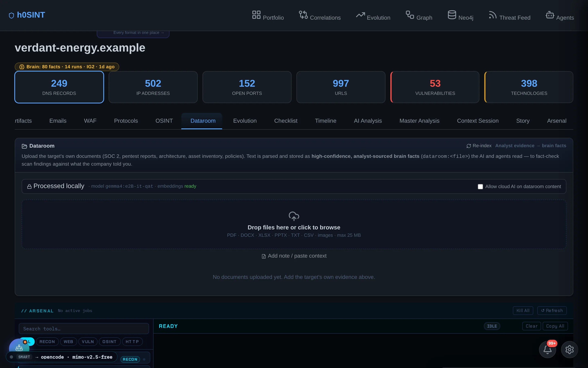Focus the Search tools input
The height and width of the screenshot is (368, 588).
click(x=84, y=329)
